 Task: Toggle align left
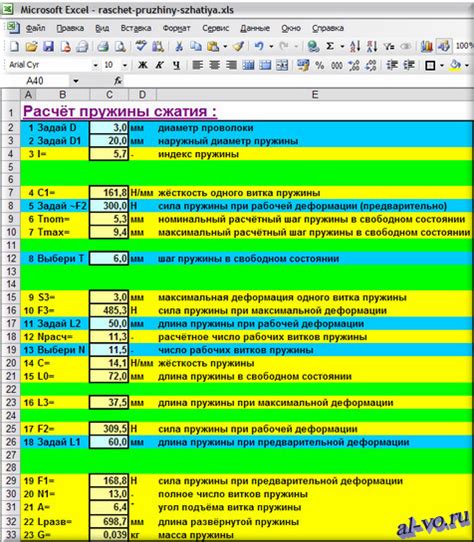[x=197, y=65]
